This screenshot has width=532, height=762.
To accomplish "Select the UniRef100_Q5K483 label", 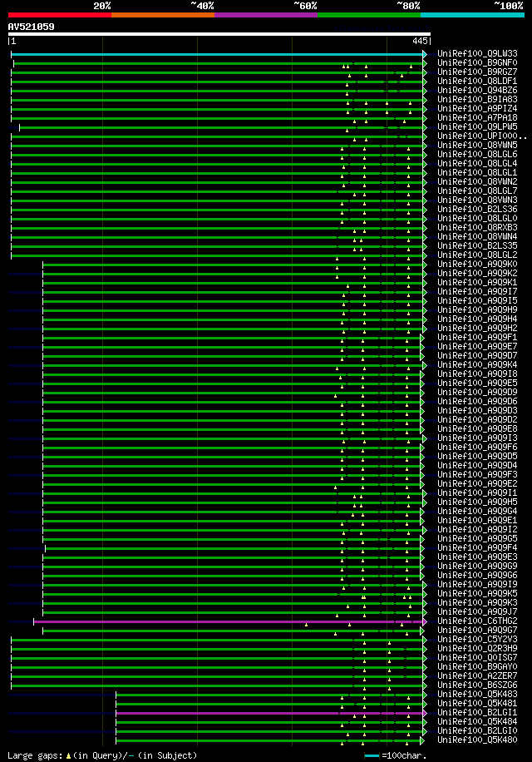I will (477, 694).
